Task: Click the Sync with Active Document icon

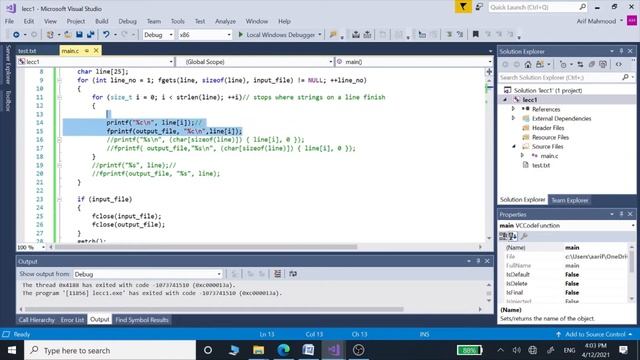Action: tap(580, 64)
